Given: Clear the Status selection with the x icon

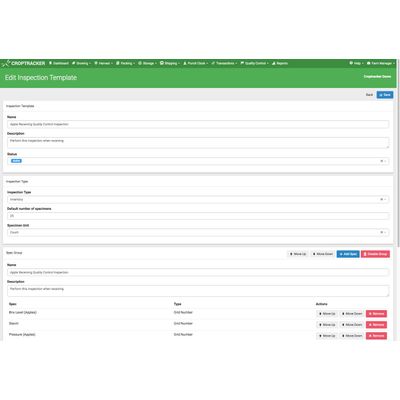Looking at the screenshot, I should tap(382, 161).
